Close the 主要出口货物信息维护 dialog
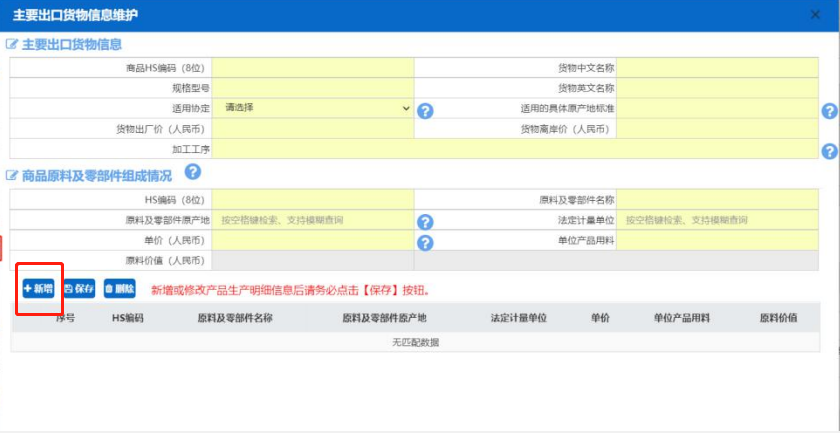 [815, 15]
